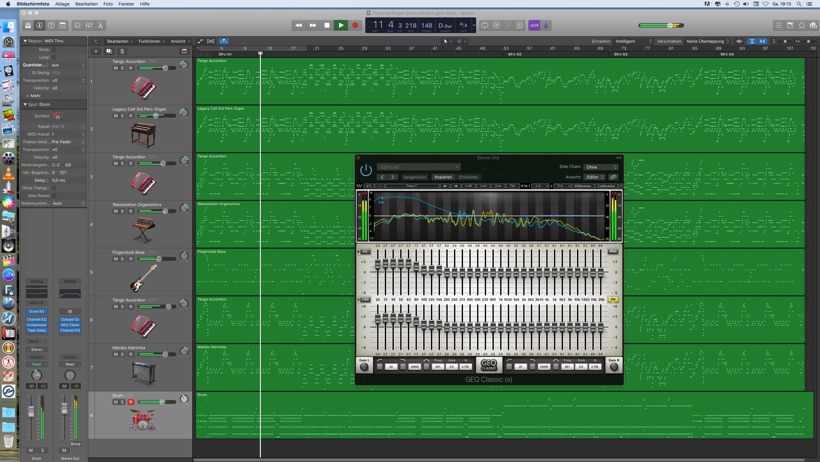Image resolution: width=820 pixels, height=462 pixels.
Task: Open Quick Help question mark icon
Action: click(x=51, y=25)
